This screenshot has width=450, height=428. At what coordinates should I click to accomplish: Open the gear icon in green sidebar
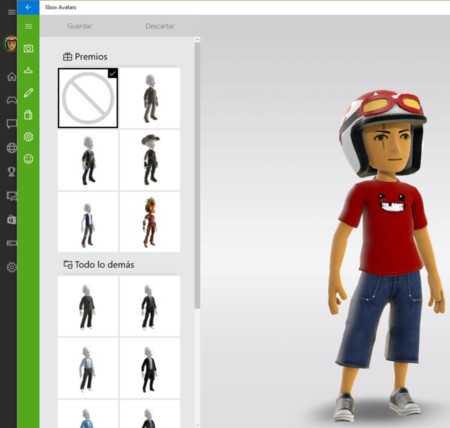coord(28,137)
